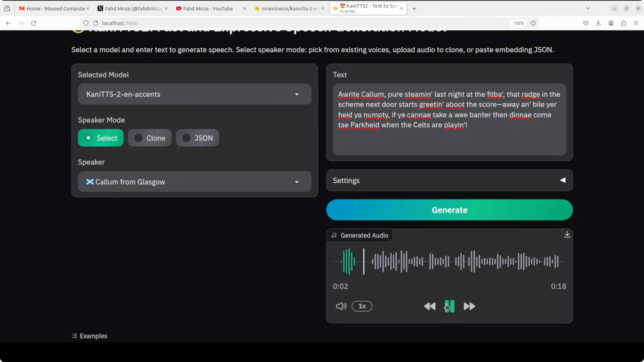644x362 pixels.
Task: Open the Home - Massed Compute tab
Action: (52, 8)
